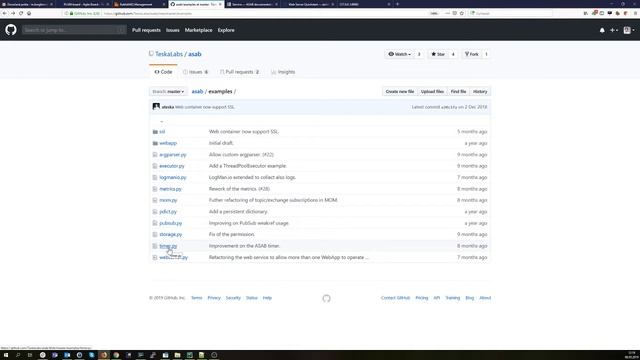The width and height of the screenshot is (640, 360).
Task: Open Marketplace in top navigation
Action: click(x=198, y=30)
